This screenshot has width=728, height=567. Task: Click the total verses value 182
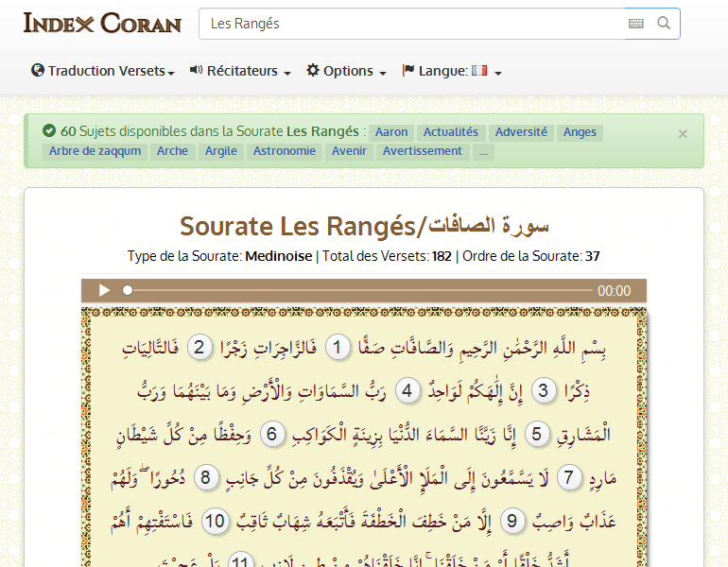(x=442, y=256)
